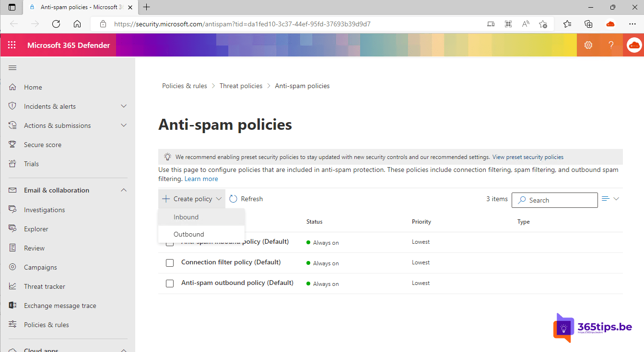Image resolution: width=644 pixels, height=352 pixels.
Task: Select the Anti-spam outbound policy checkbox
Action: [x=170, y=283]
